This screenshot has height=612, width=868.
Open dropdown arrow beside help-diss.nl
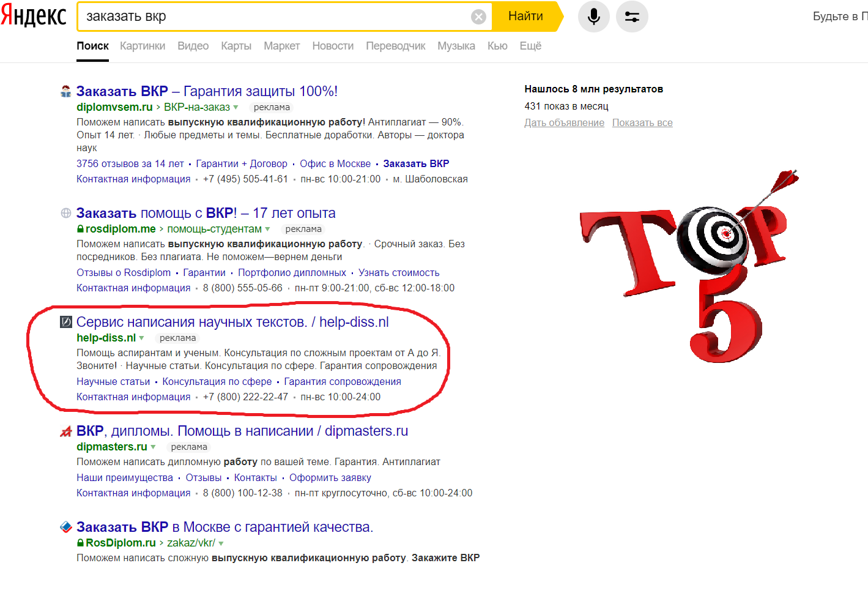141,338
